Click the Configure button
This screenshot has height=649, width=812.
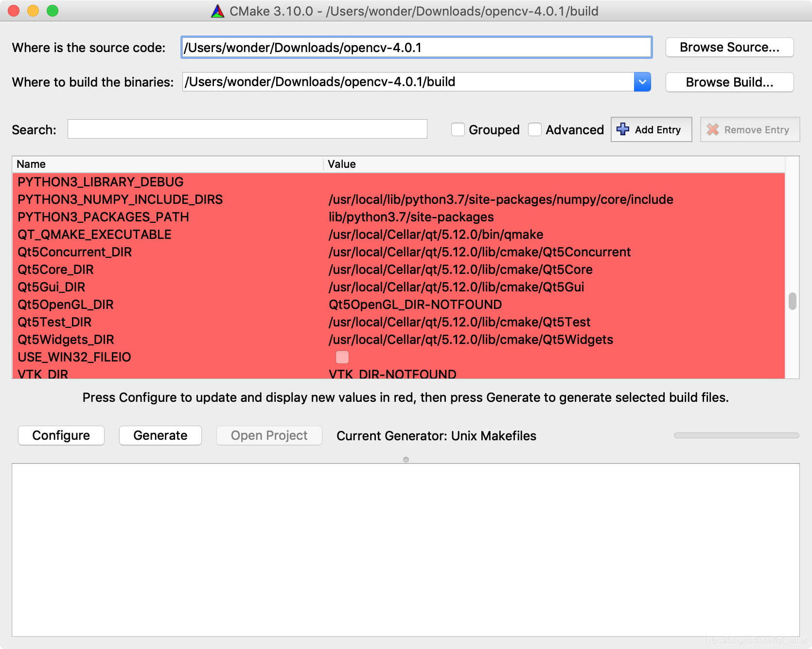61,435
